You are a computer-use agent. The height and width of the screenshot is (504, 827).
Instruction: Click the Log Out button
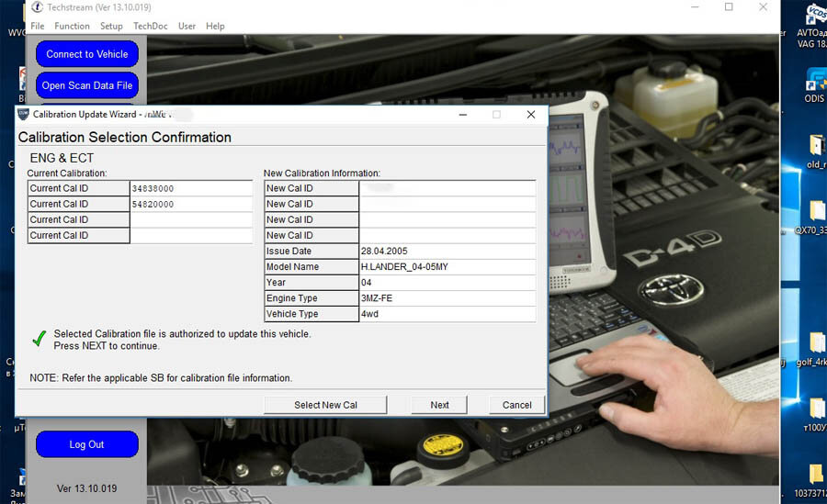pyautogui.click(x=87, y=444)
